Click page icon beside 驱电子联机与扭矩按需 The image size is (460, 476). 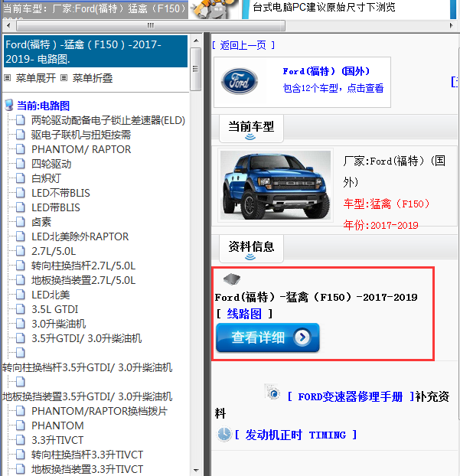pyautogui.click(x=21, y=135)
